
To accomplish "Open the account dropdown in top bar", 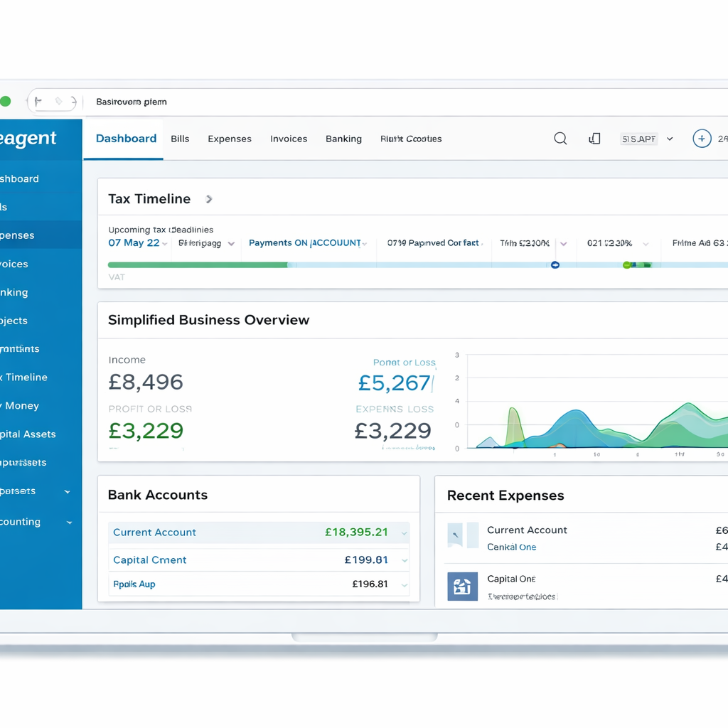I will [x=670, y=139].
